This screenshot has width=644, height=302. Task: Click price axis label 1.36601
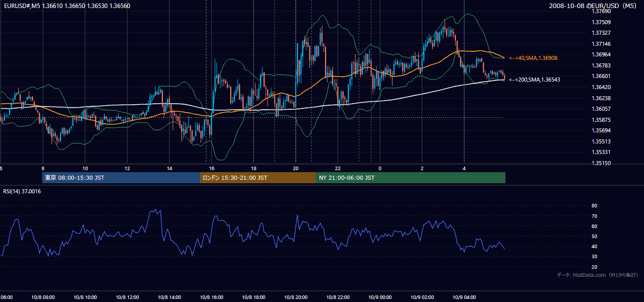click(601, 76)
